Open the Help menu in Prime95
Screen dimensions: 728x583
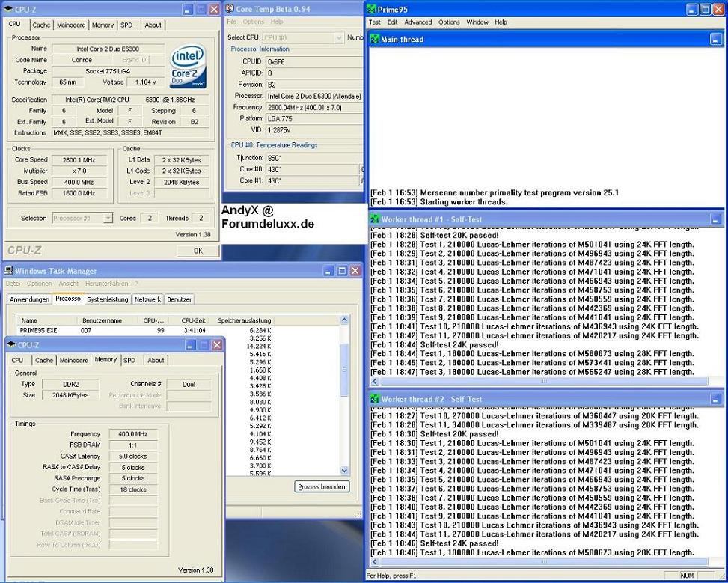(501, 22)
